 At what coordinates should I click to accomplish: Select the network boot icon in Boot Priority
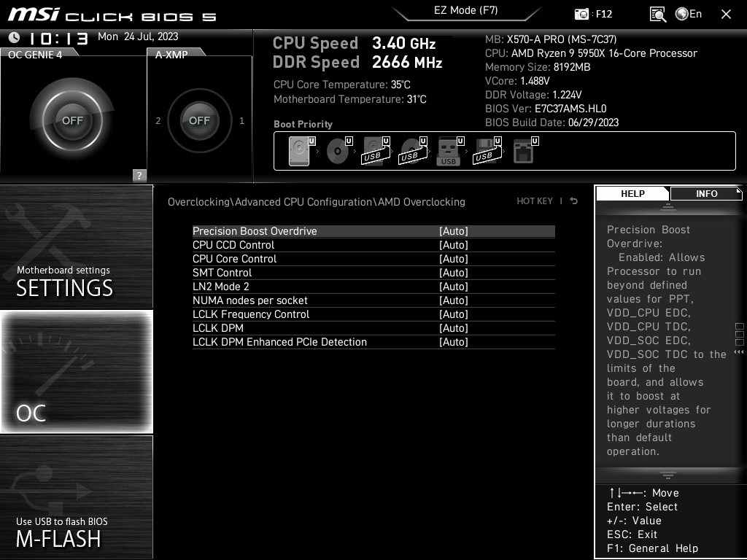pyautogui.click(x=524, y=150)
